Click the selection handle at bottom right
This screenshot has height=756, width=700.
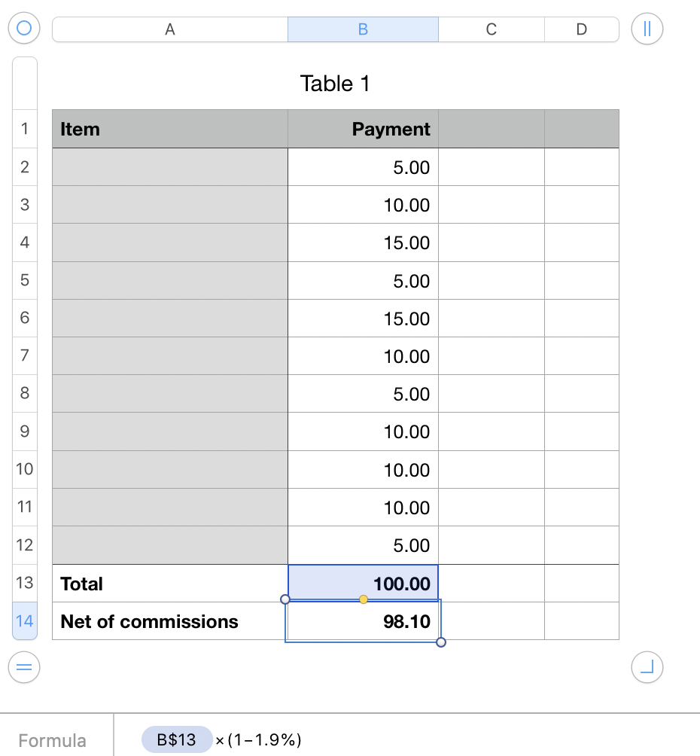tap(441, 642)
